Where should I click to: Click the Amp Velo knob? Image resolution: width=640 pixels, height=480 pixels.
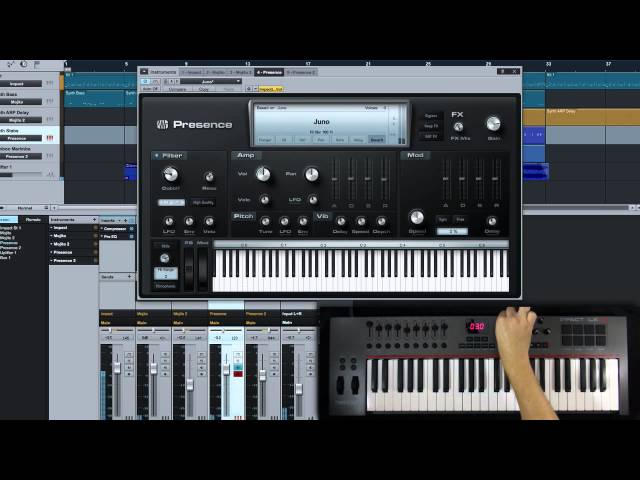[x=264, y=200]
